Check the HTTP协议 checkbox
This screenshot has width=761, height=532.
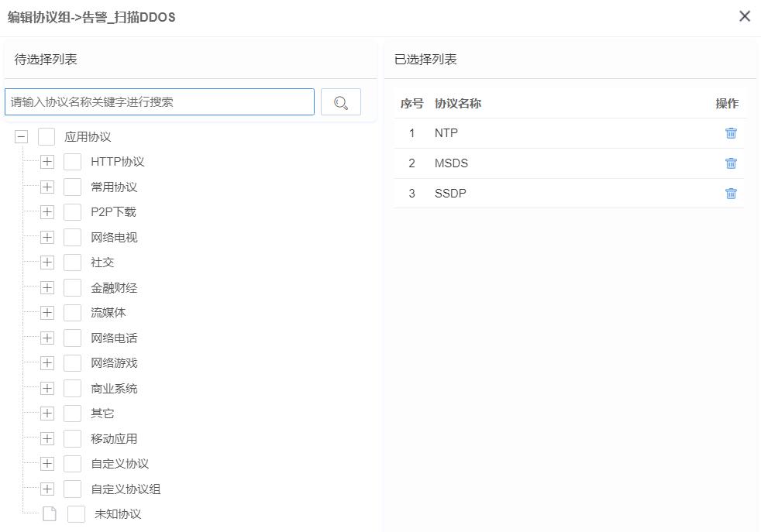pyautogui.click(x=72, y=162)
